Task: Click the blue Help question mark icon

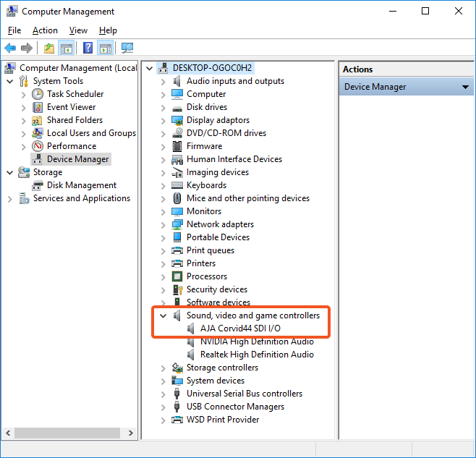Action: coord(88,48)
